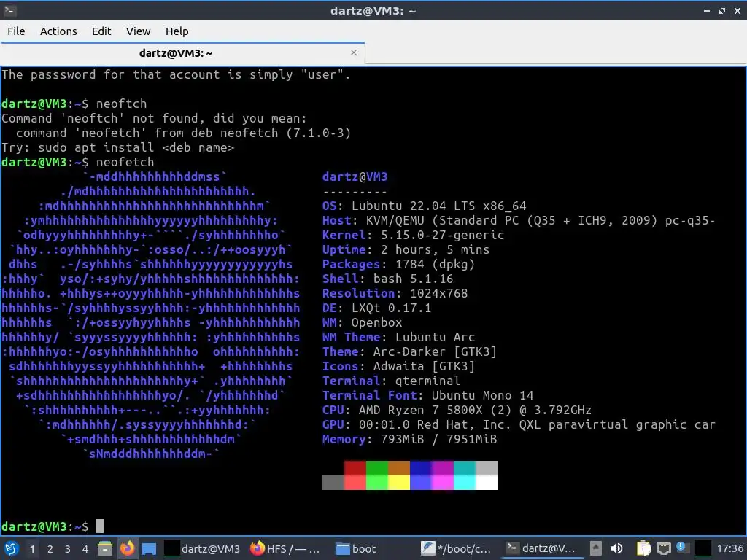Click the bottom terminal prompt cursor
This screenshot has width=747, height=560.
point(99,526)
